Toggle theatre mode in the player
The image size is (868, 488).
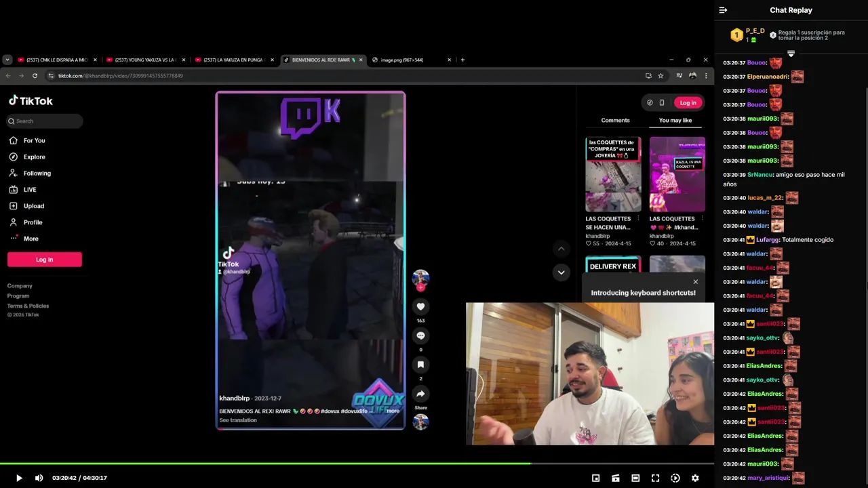tap(635, 478)
